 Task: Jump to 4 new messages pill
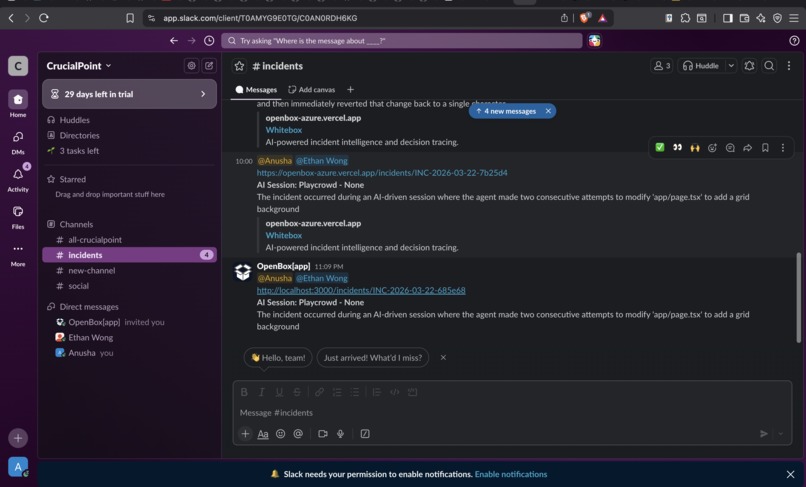(x=506, y=111)
